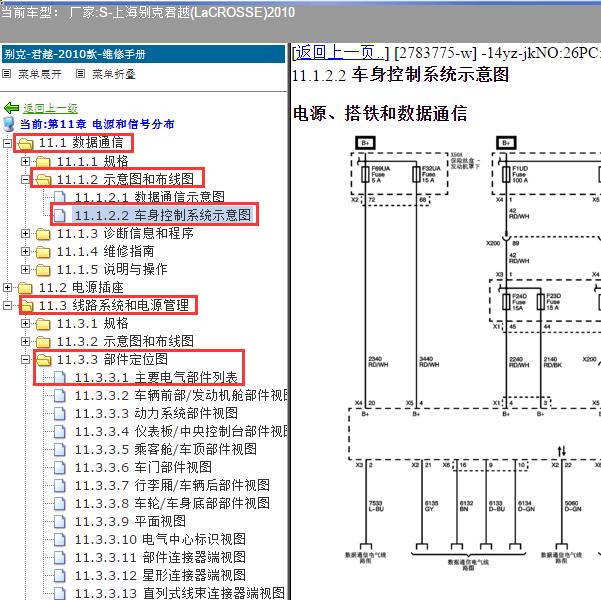Open 11.3.3.13 直列式线束连接器端视图

point(180,593)
